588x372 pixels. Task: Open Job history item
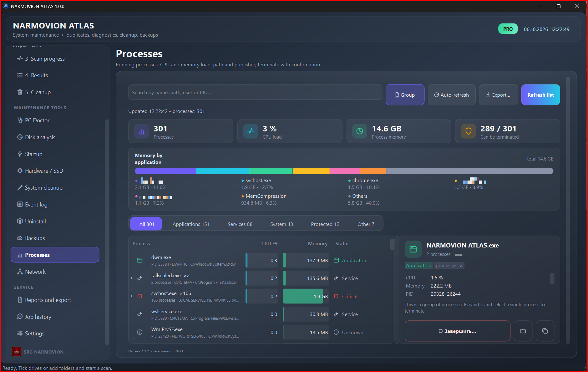coord(55,317)
